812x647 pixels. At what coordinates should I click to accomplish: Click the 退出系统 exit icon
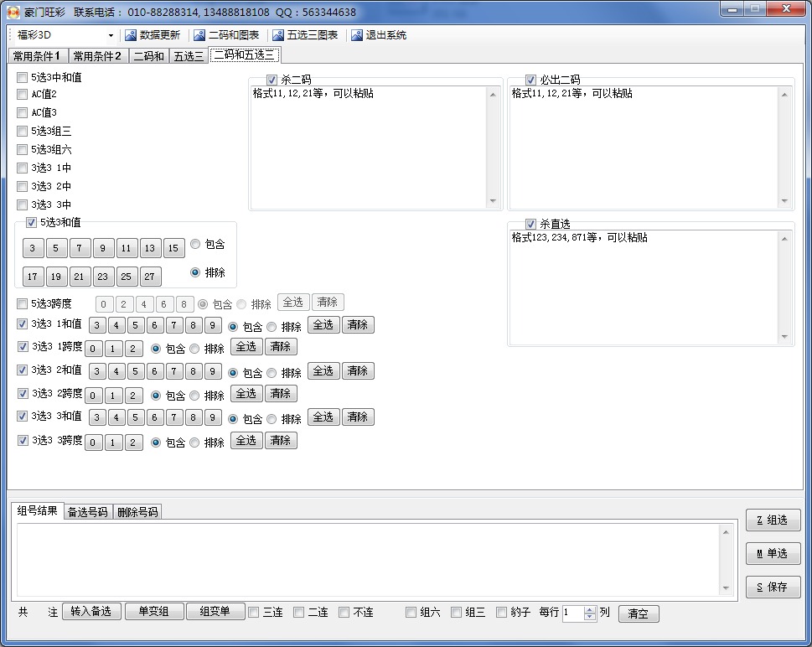pos(357,35)
